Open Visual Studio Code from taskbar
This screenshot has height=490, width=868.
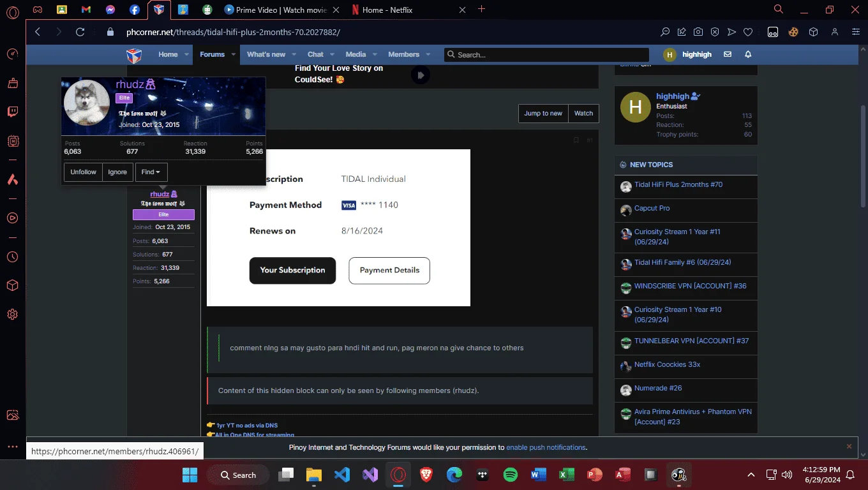(x=342, y=475)
